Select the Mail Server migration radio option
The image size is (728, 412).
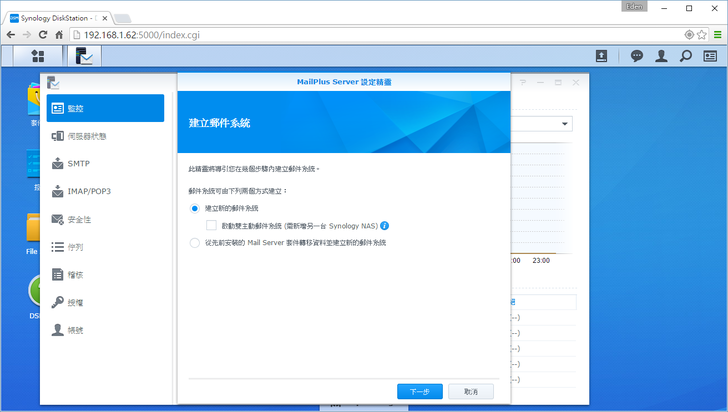tap(195, 243)
